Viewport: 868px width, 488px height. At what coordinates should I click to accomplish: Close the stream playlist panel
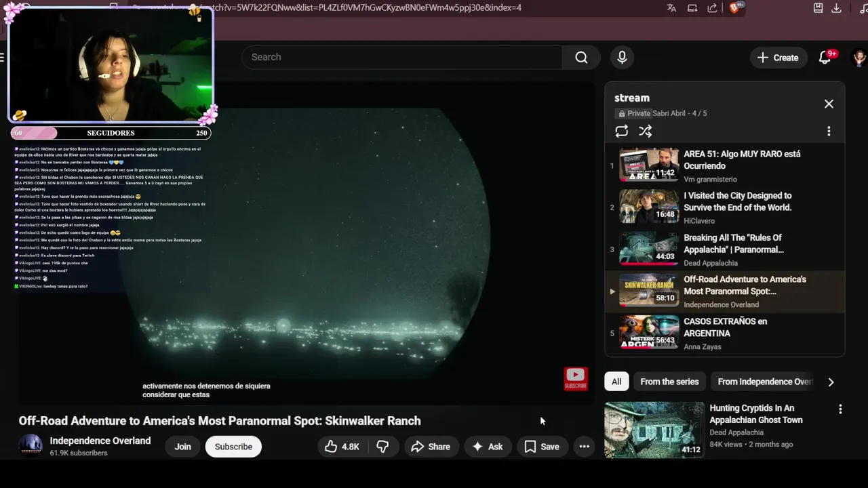pos(829,104)
